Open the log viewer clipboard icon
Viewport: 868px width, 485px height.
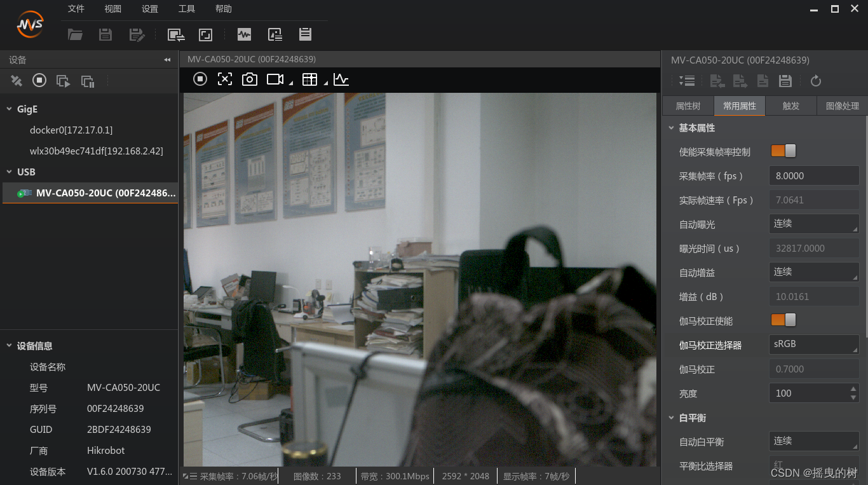pos(305,35)
